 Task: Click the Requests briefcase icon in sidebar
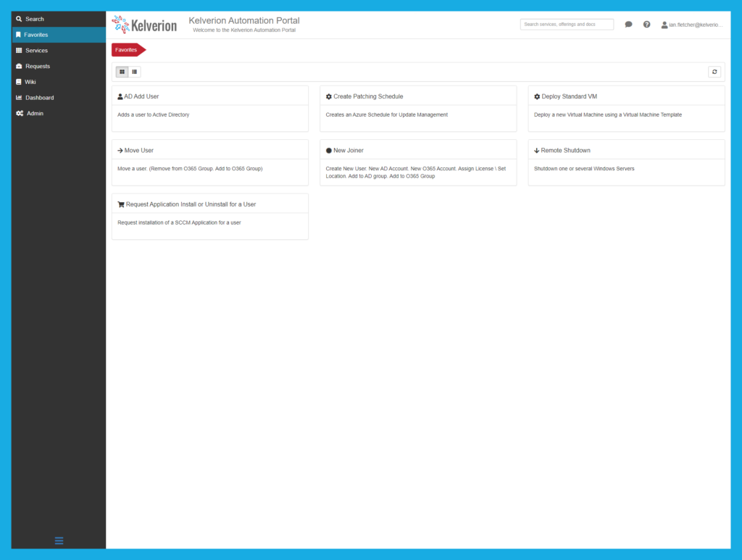[19, 66]
